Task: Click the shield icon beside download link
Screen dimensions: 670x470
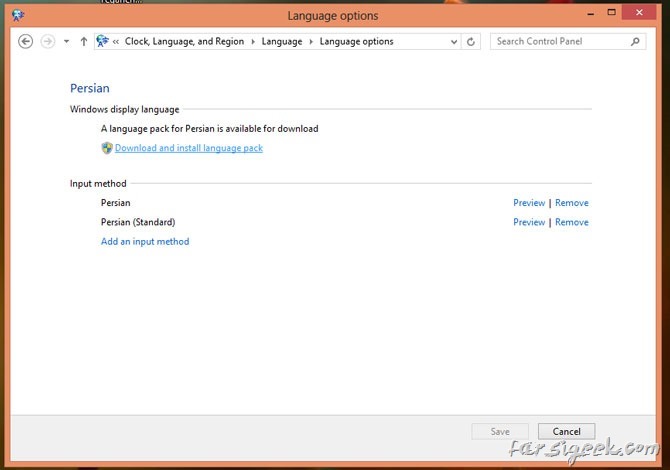Action: 107,148
